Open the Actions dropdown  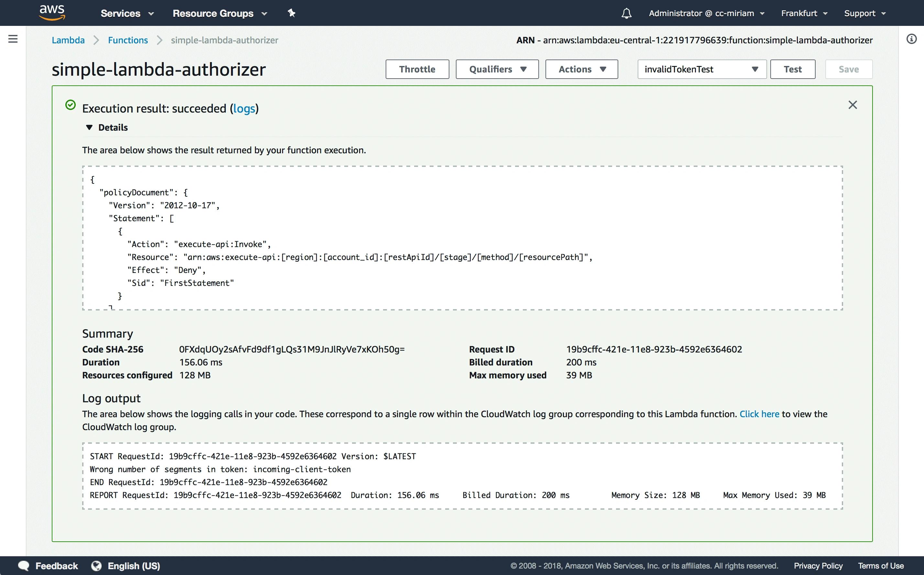pos(581,69)
